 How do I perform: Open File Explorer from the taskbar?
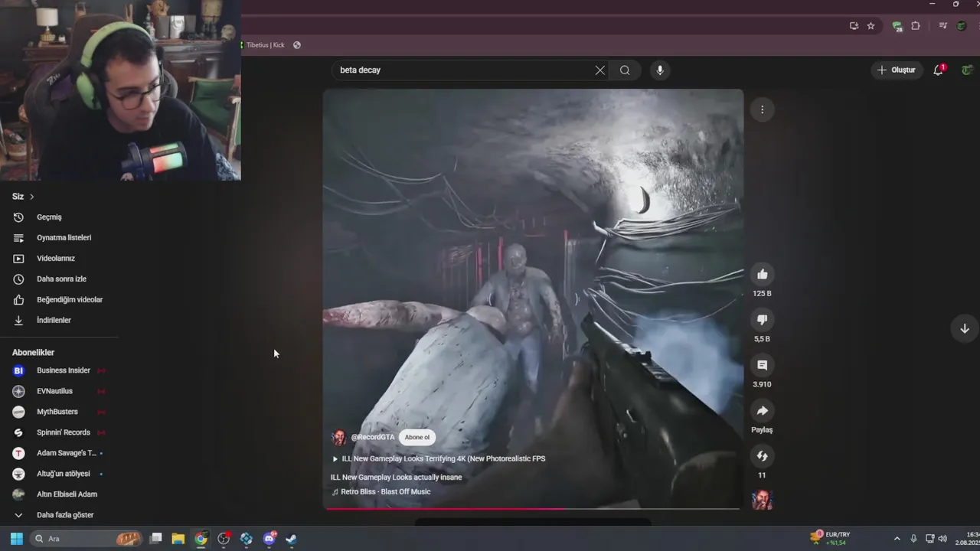[x=178, y=539]
